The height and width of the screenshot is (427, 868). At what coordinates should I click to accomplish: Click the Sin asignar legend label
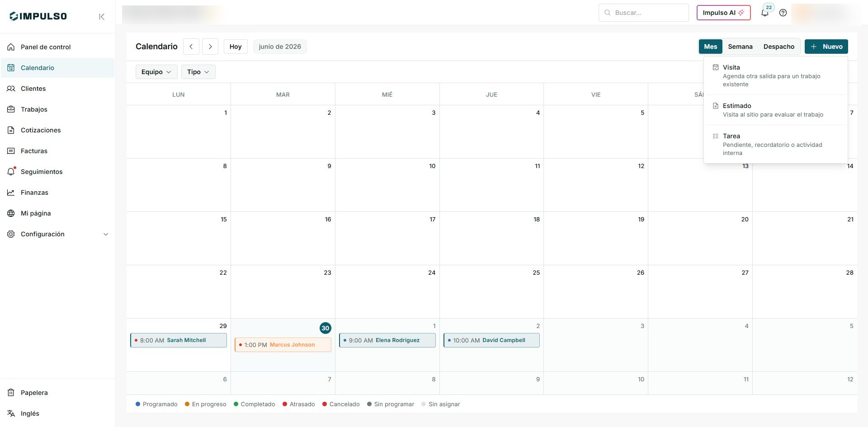click(x=444, y=404)
